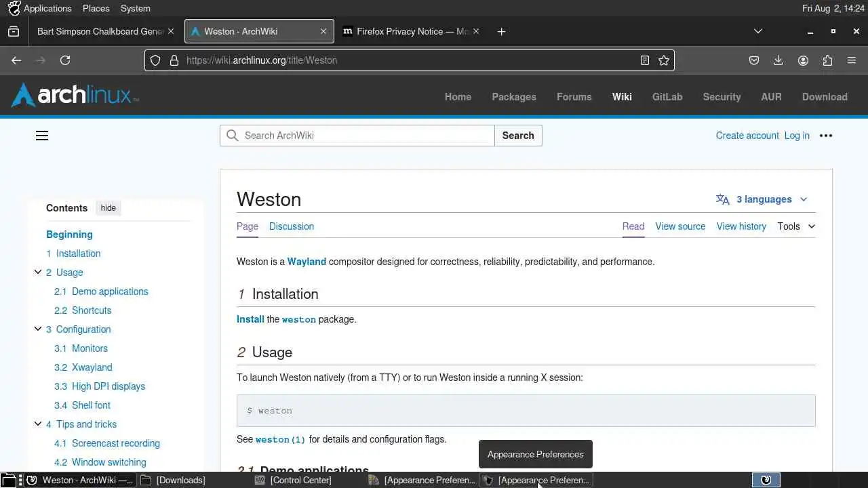This screenshot has height=488, width=868.
Task: Open AUR in Arch navigation
Action: click(x=771, y=97)
